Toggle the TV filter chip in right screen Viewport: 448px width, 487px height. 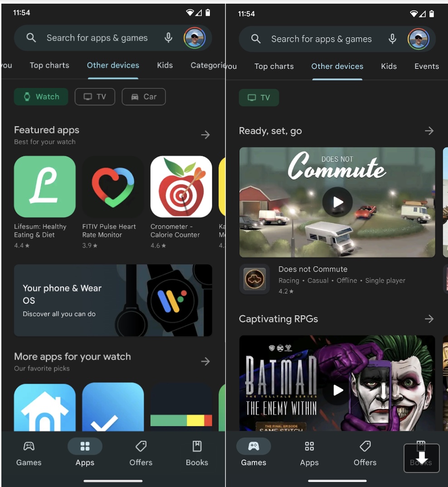(259, 97)
